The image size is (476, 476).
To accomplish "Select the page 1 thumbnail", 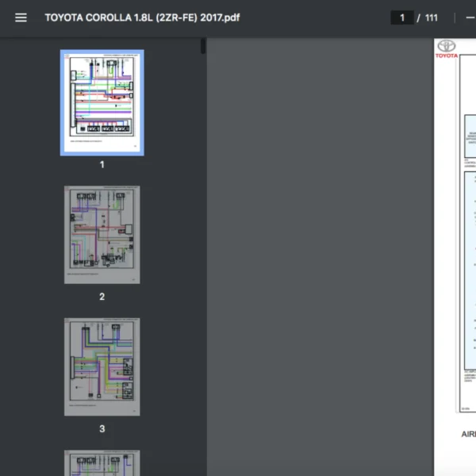I will point(102,102).
